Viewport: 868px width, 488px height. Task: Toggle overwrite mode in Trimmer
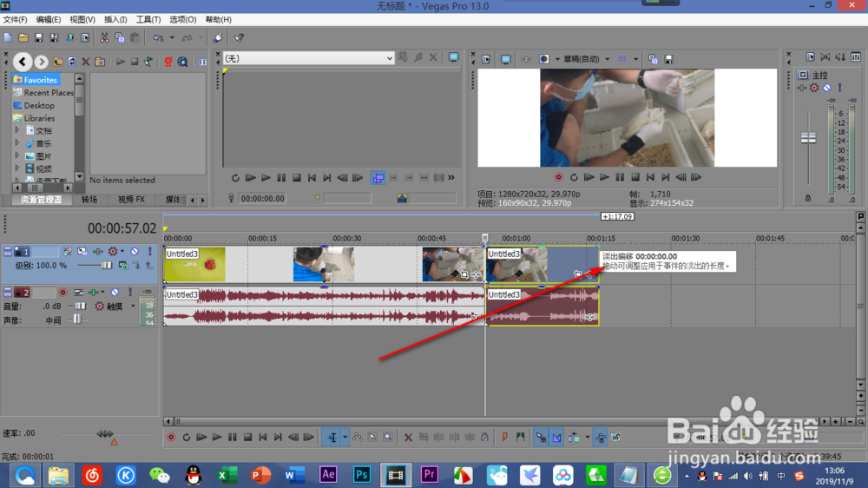378,178
